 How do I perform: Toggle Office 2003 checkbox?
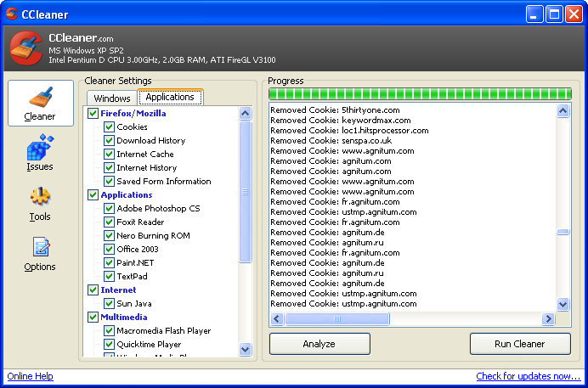pyautogui.click(x=109, y=249)
